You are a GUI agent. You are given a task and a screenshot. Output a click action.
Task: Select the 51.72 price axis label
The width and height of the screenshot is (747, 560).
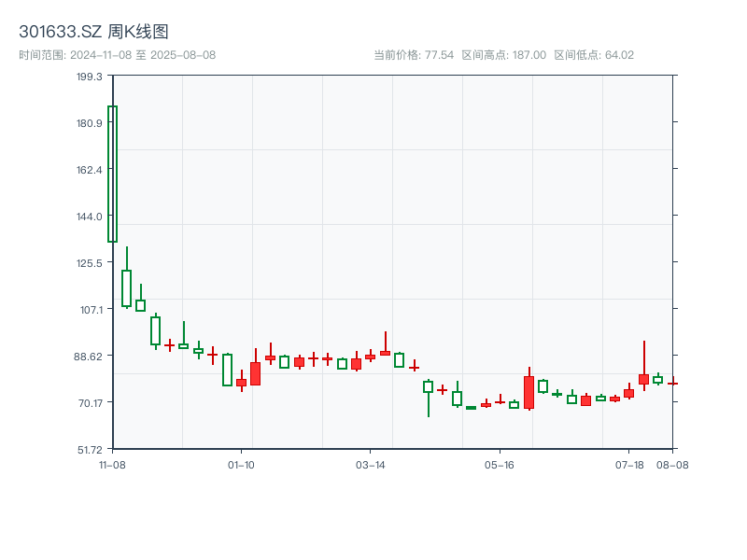click(89, 449)
